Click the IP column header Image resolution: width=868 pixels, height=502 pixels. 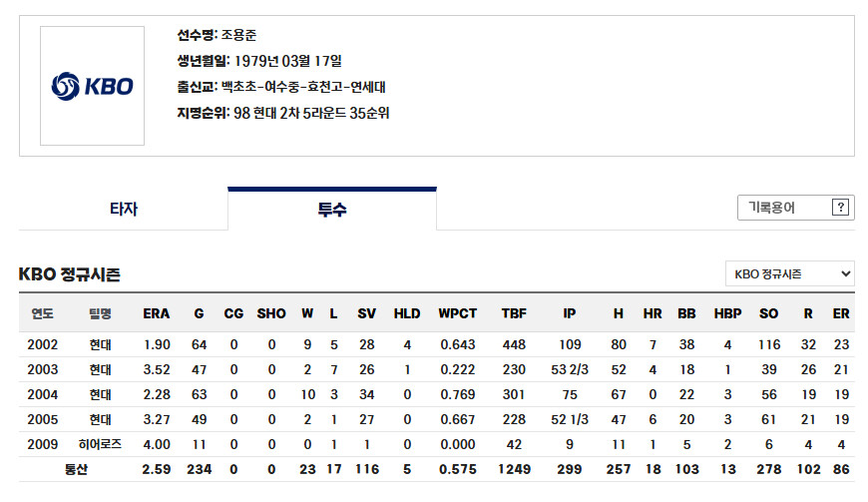tap(569, 313)
